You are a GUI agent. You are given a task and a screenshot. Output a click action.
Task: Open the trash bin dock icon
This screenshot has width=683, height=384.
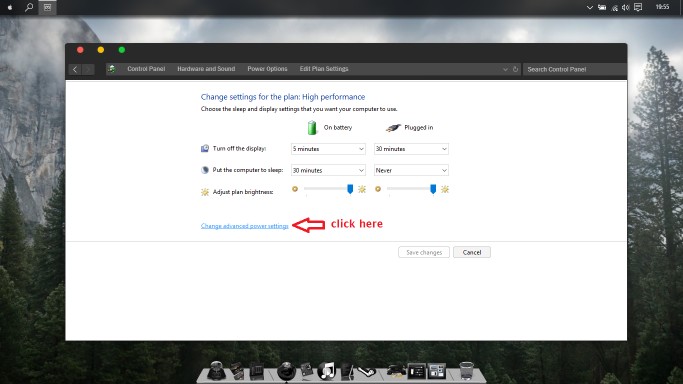click(467, 371)
